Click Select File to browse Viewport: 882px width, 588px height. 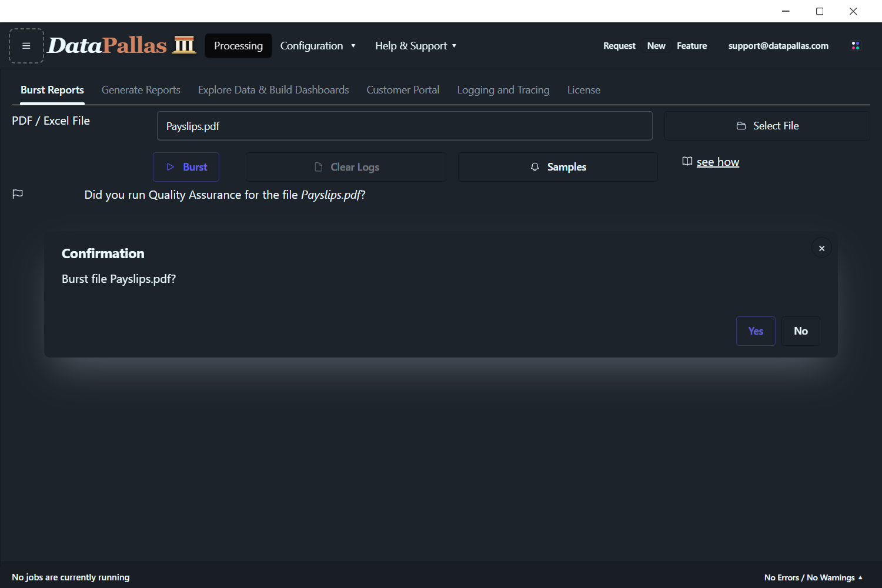point(767,126)
